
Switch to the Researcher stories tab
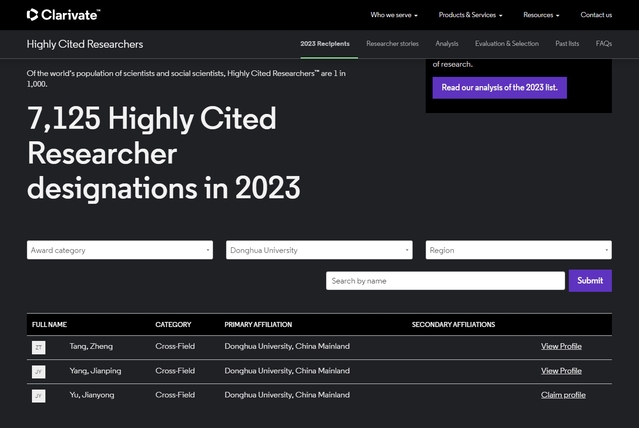(x=392, y=44)
